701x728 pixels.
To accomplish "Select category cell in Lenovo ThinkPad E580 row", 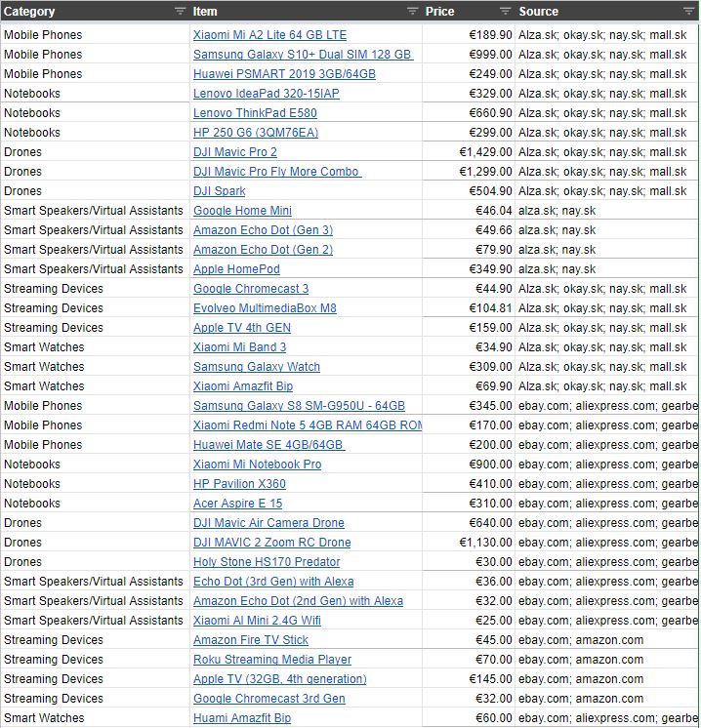I will 95,113.
